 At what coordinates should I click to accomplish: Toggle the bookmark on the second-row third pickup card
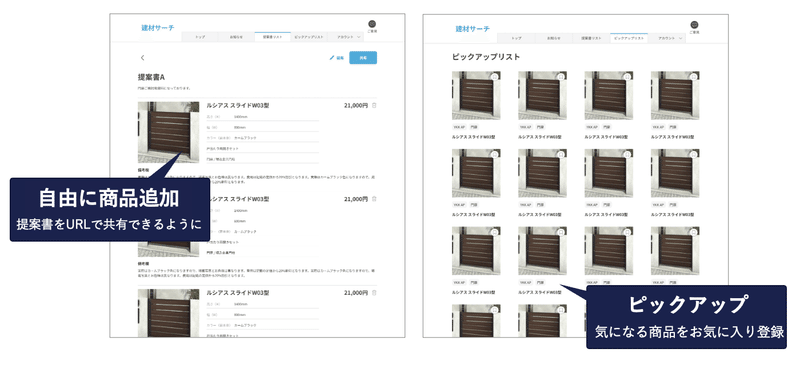628,155
